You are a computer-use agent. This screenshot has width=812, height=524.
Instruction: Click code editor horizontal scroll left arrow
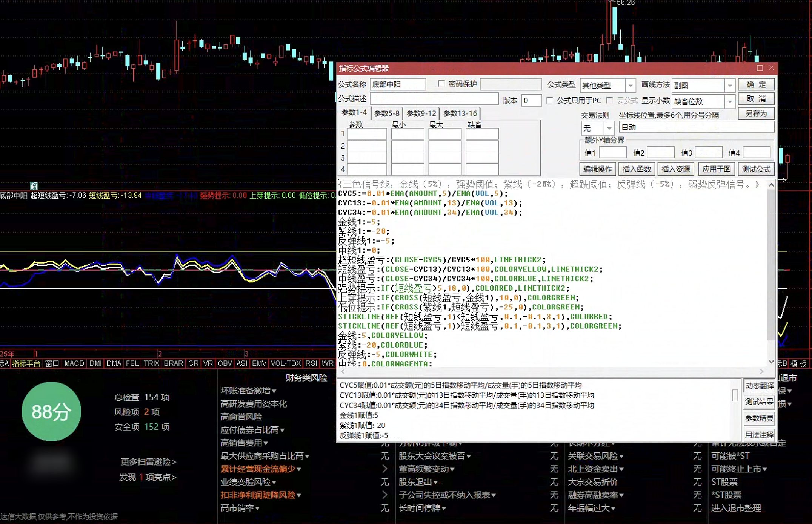343,371
